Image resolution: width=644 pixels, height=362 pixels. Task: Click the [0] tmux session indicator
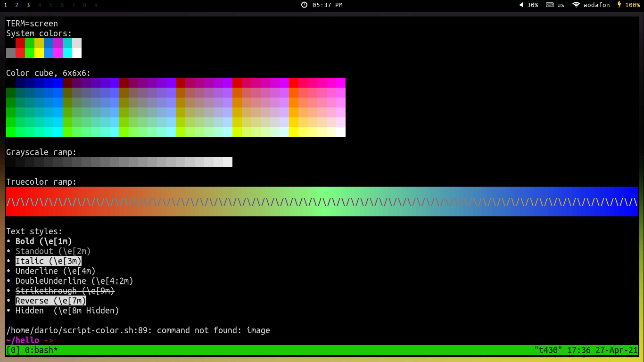[x=13, y=350]
